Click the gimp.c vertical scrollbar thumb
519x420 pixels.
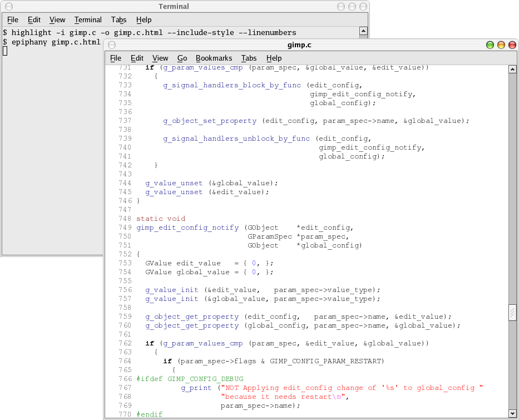pyautogui.click(x=512, y=313)
